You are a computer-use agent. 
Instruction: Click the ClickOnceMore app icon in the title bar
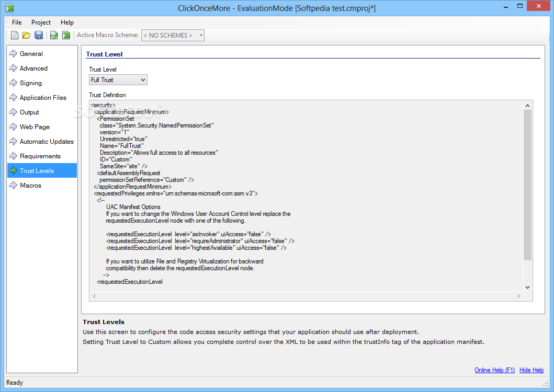click(x=10, y=8)
